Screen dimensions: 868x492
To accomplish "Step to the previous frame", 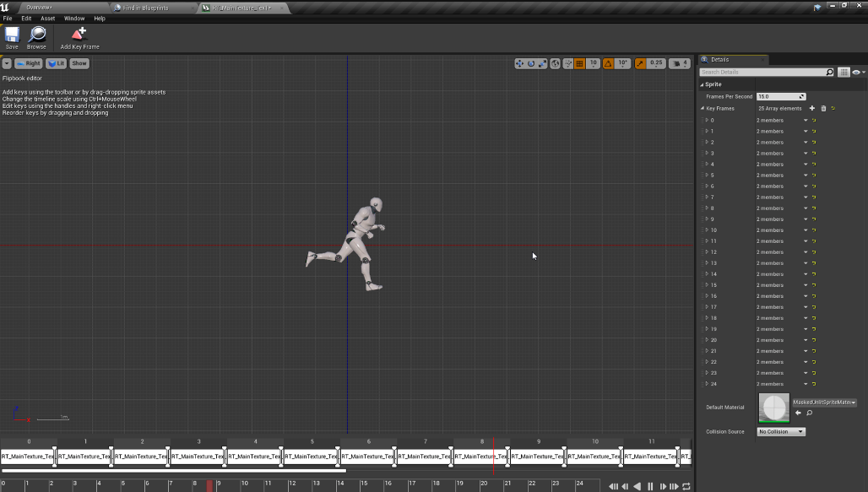I will tap(625, 486).
